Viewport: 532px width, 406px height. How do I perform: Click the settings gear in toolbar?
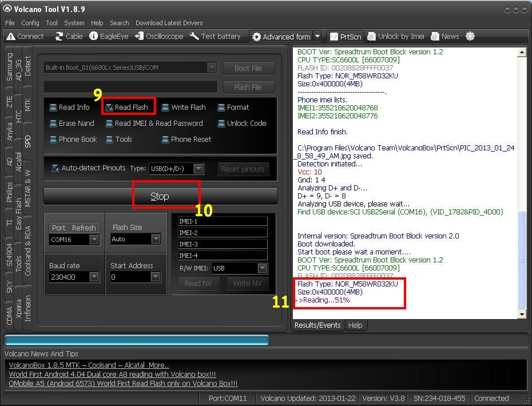point(470,36)
